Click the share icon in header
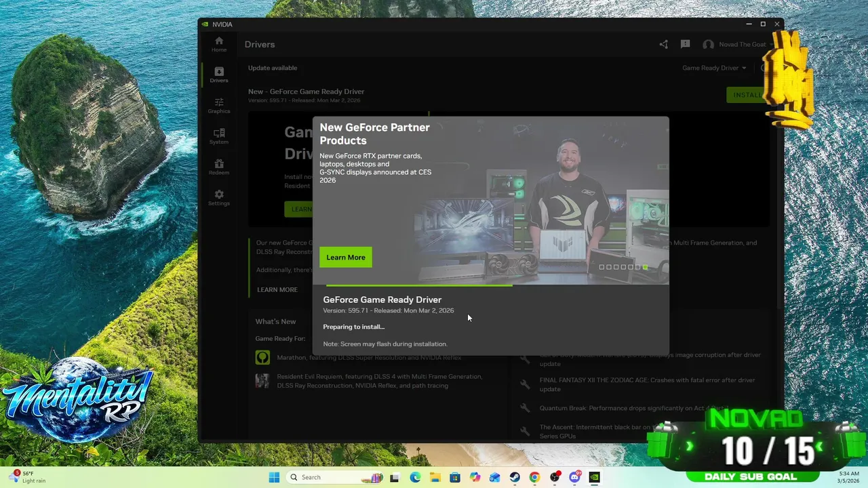 tap(663, 45)
